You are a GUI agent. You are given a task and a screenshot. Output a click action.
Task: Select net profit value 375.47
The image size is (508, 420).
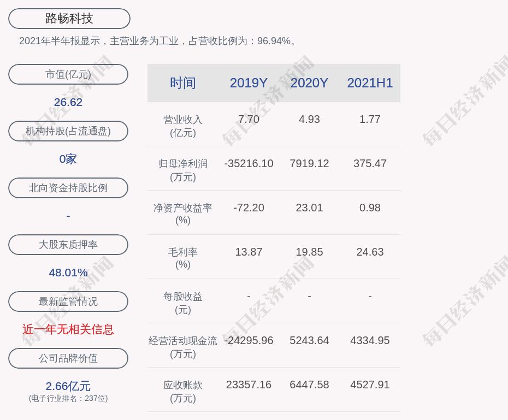click(x=370, y=163)
